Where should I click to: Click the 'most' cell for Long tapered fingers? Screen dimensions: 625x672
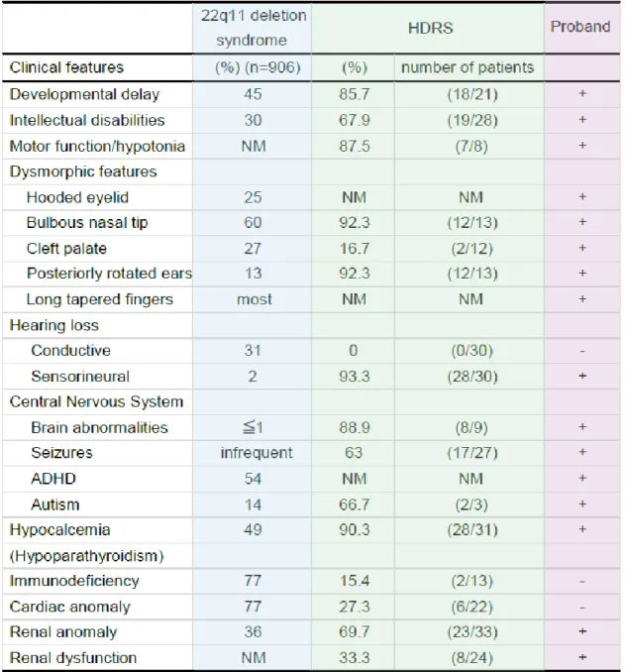254,299
